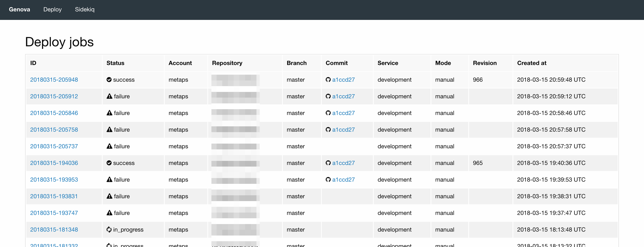Go to Genova home brand link

point(19,10)
